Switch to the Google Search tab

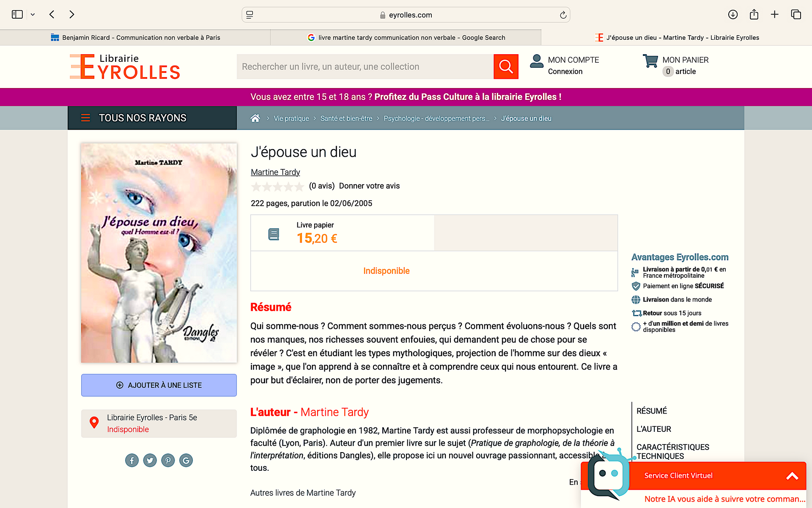(x=406, y=38)
